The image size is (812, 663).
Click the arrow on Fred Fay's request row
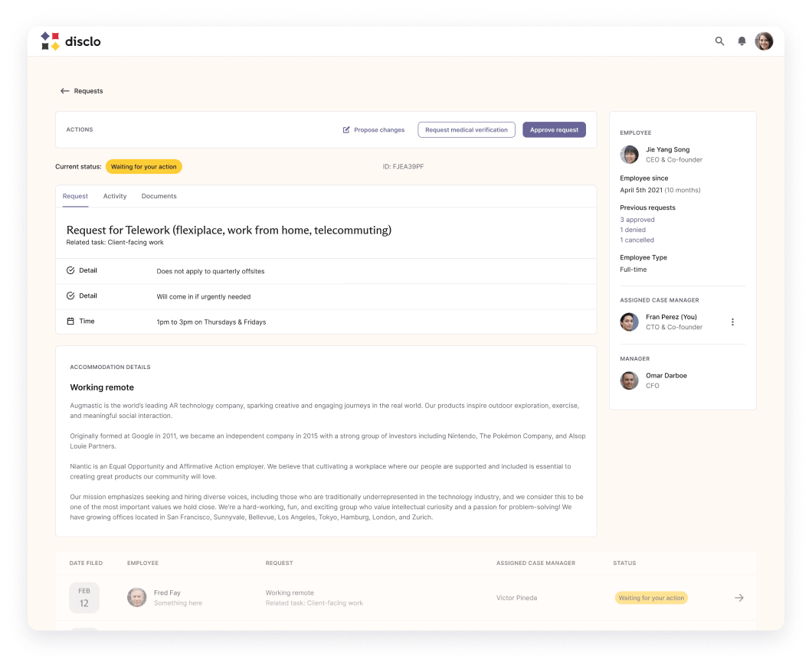[x=738, y=598]
